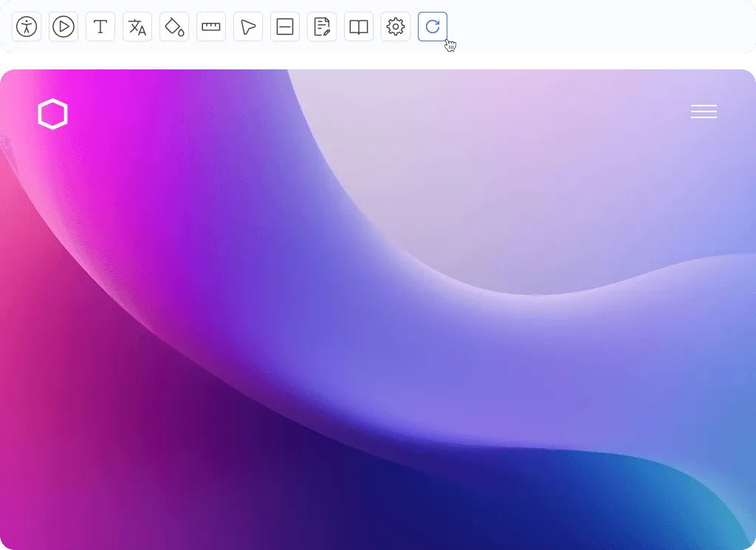
Task: Open the page notes editing tool
Action: click(x=321, y=27)
